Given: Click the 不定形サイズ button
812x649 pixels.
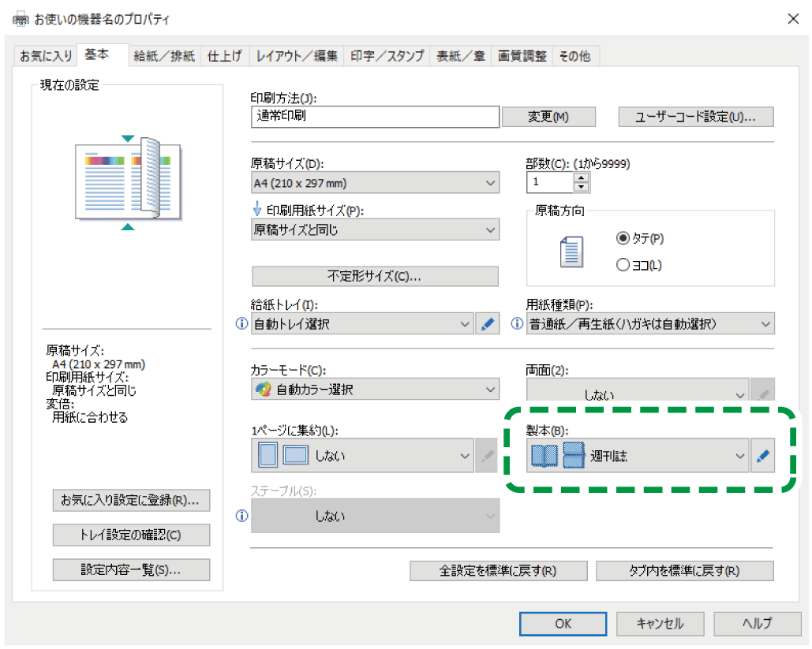Looking at the screenshot, I should click(x=375, y=277).
